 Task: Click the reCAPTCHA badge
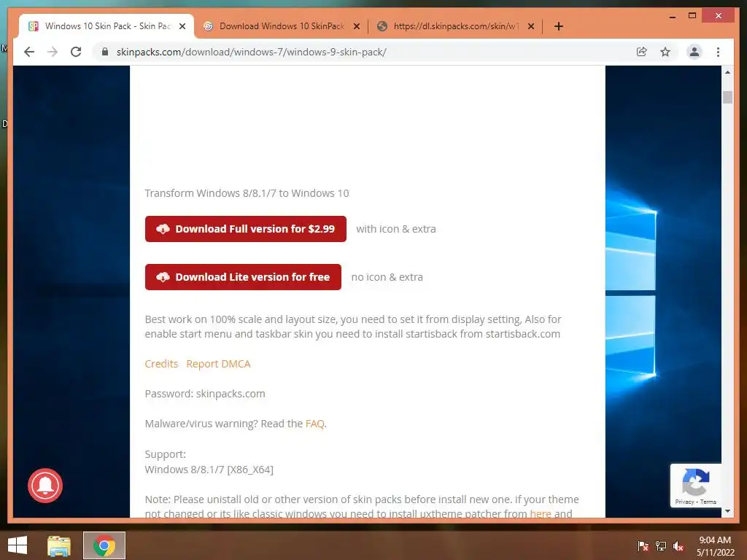click(x=695, y=485)
